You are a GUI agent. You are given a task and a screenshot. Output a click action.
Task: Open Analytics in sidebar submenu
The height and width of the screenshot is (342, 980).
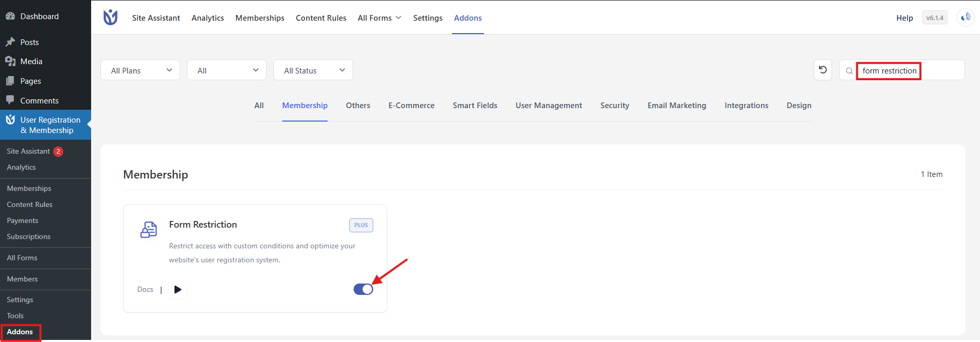pos(21,167)
